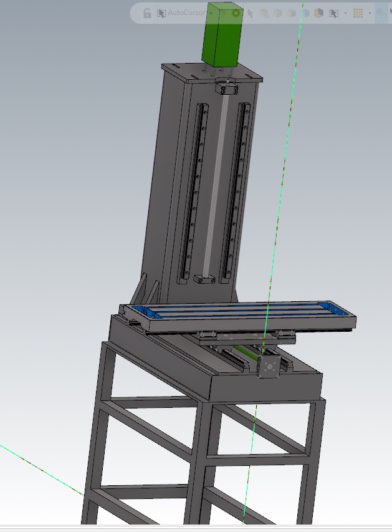Expand the AutoCursor dropdown arrow

211,13
